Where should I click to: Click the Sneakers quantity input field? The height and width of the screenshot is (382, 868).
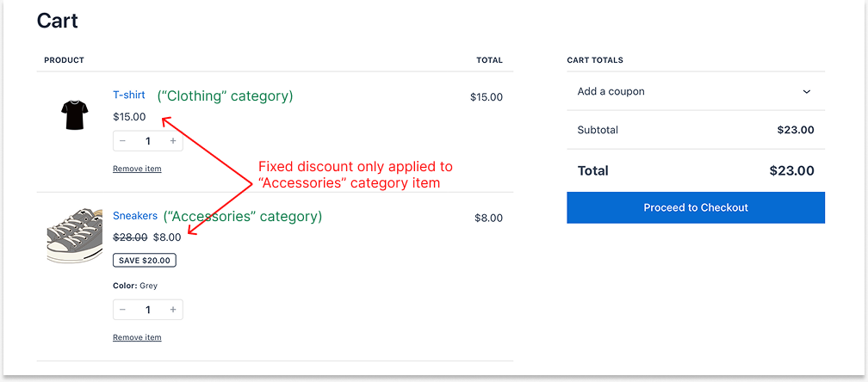148,310
